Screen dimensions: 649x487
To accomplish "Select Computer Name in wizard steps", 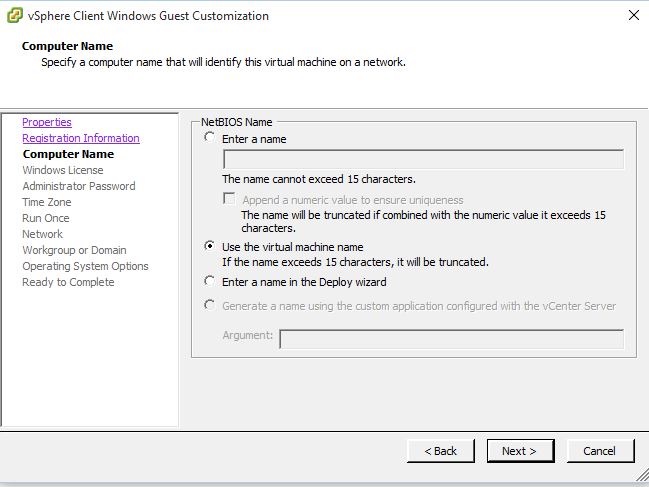I will pos(68,154).
